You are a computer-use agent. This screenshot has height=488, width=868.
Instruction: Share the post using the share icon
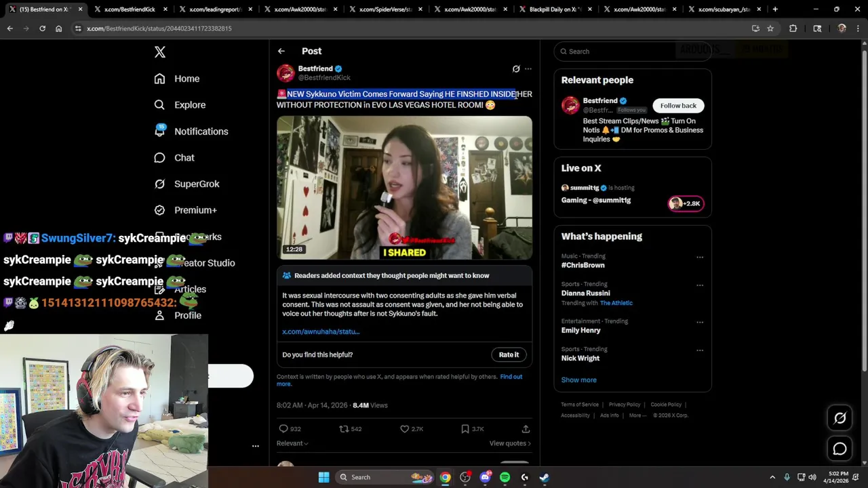point(526,428)
